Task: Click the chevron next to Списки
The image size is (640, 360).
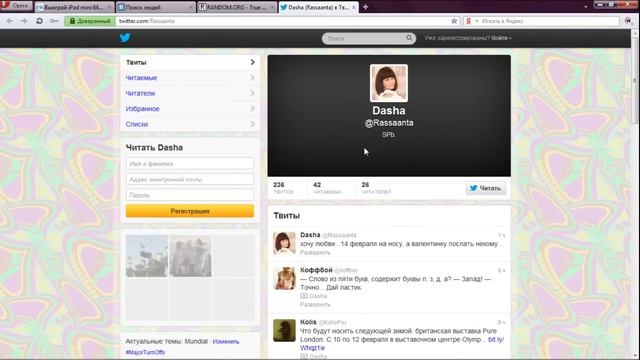Action: (x=252, y=124)
